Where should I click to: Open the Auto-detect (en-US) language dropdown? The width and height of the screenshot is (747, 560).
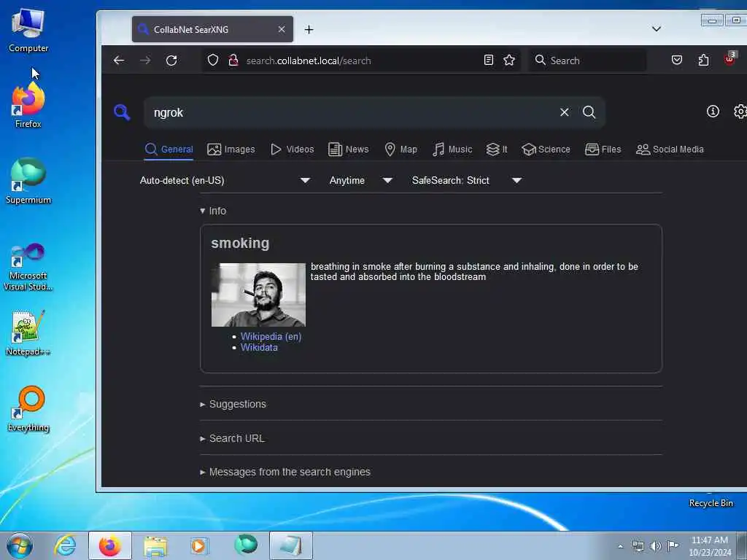pyautogui.click(x=225, y=181)
